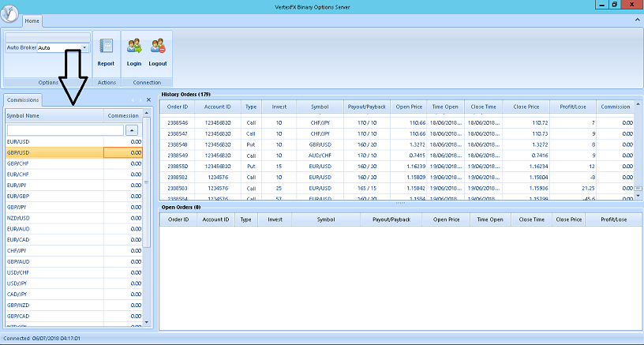Select the CAD/JPY symbol row
Image resolution: width=644 pixels, height=345 pixels.
(74, 294)
